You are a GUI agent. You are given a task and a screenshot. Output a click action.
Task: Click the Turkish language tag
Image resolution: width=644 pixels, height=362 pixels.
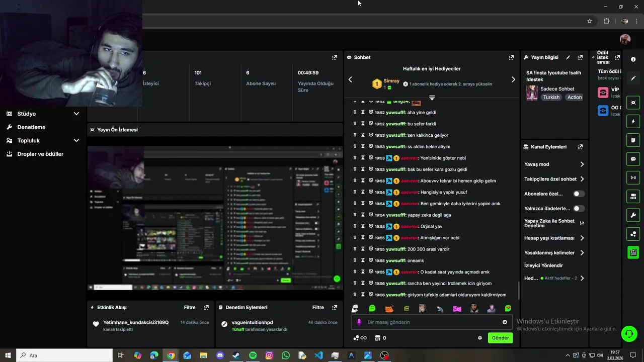551,98
